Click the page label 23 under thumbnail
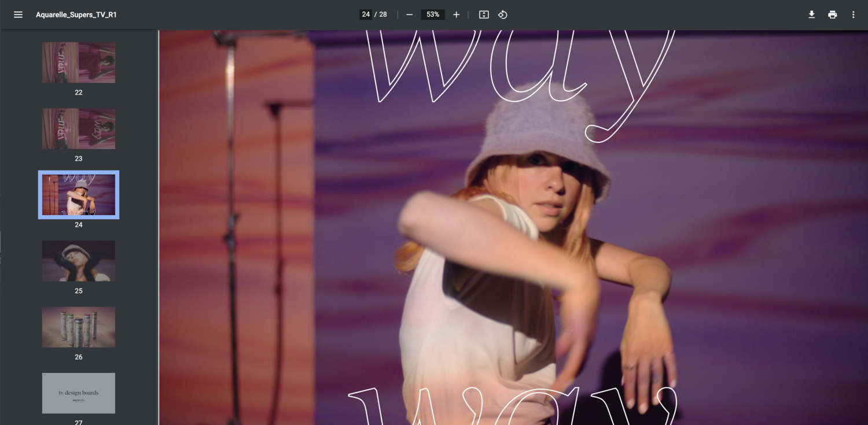The height and width of the screenshot is (425, 868). [79, 158]
